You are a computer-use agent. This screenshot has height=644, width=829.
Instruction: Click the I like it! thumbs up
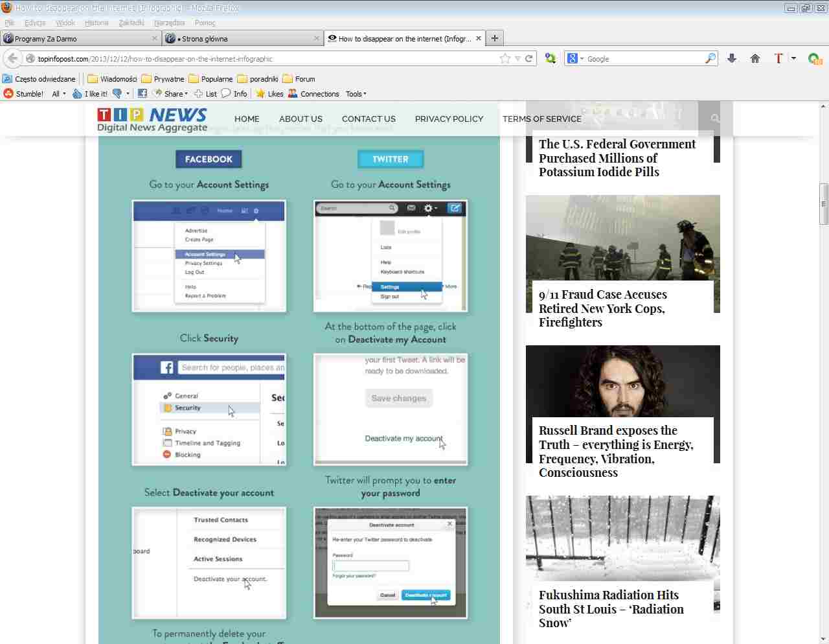[90, 94]
